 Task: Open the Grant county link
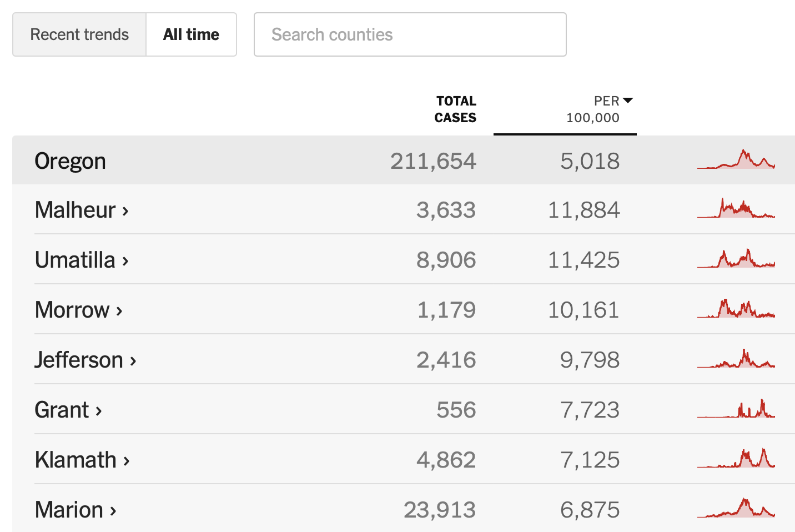tap(62, 410)
